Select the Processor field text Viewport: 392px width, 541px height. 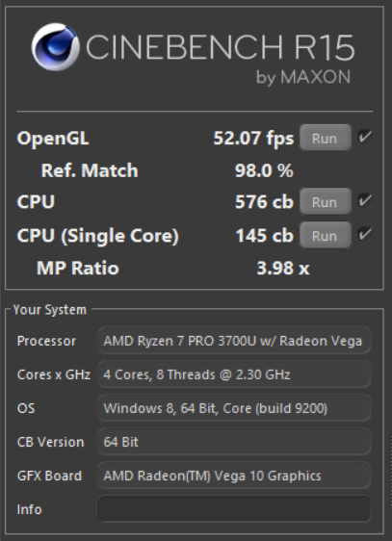tap(234, 341)
